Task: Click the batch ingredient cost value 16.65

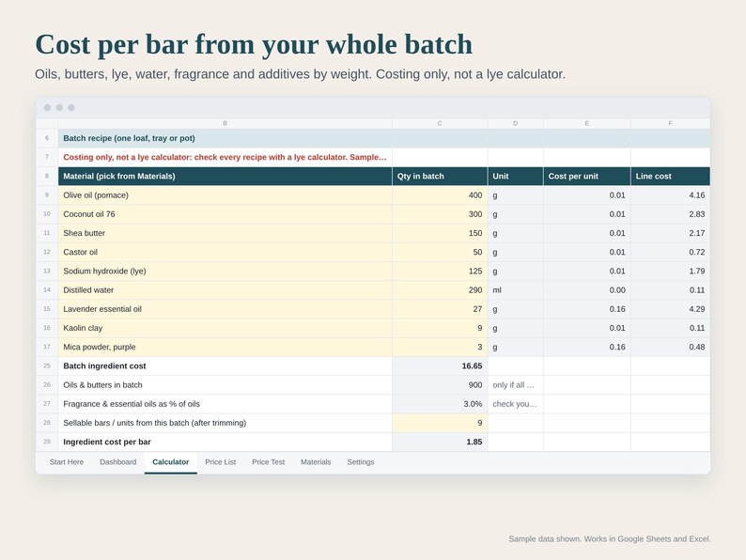Action: [x=440, y=366]
